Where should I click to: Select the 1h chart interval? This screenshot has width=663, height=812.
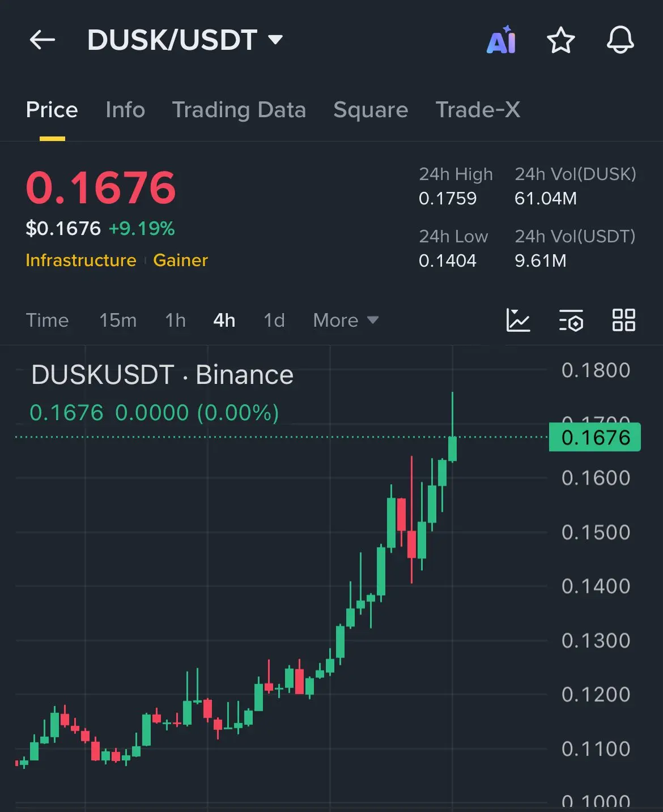176,320
